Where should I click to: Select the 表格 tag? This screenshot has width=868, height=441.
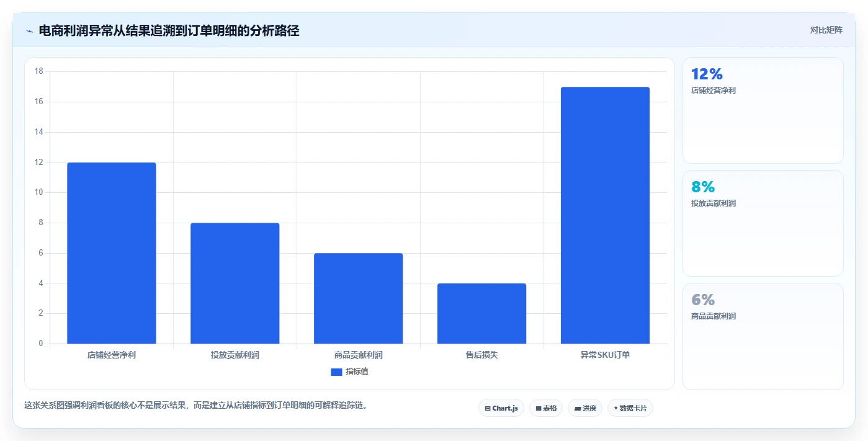click(546, 408)
